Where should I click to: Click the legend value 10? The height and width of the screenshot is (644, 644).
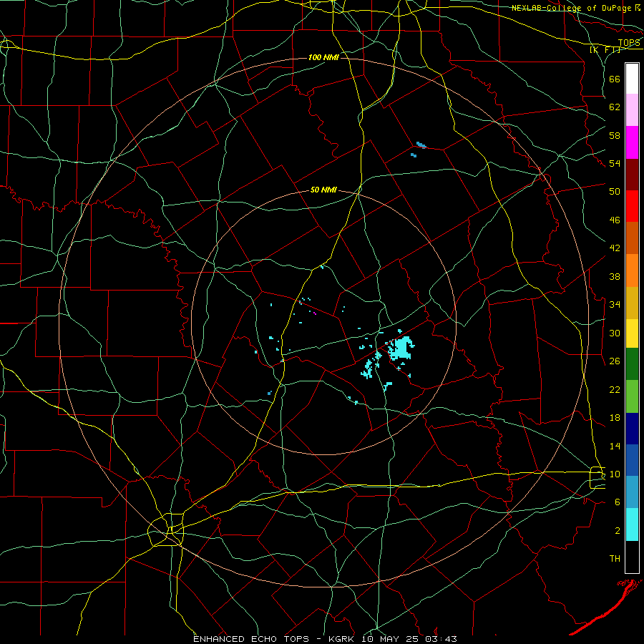tap(615, 474)
